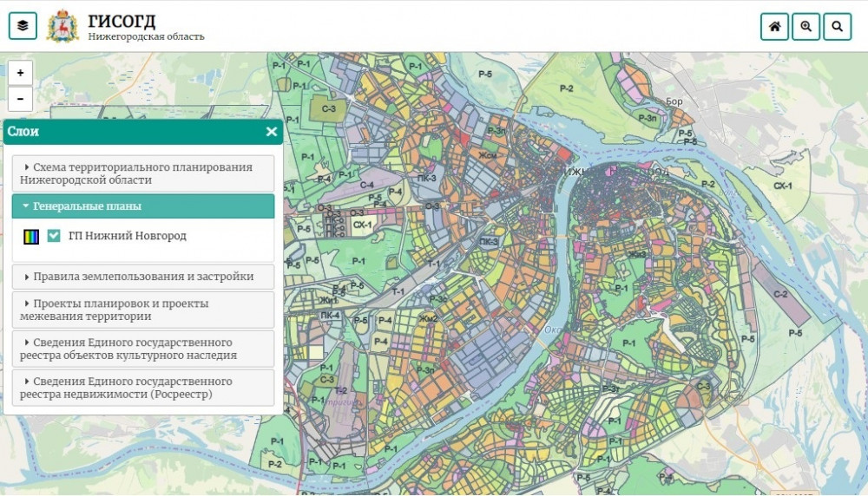The width and height of the screenshot is (868, 496).
Task: Click the home extent button
Action: click(x=774, y=26)
